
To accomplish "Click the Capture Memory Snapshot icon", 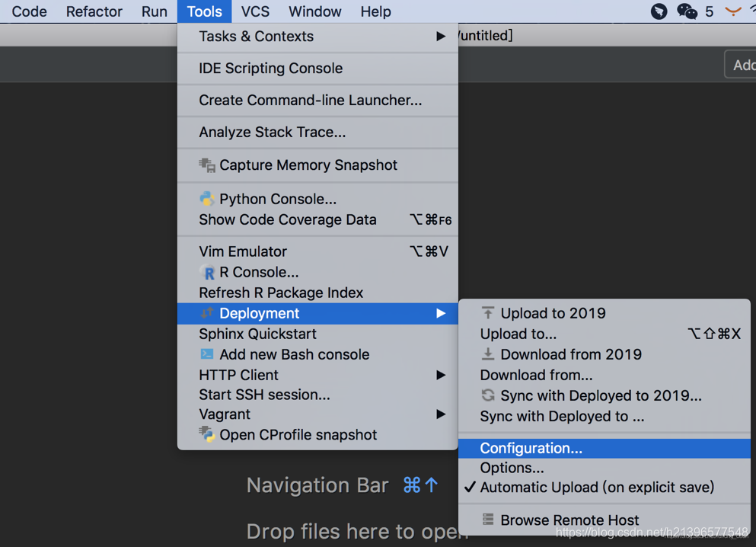I will (207, 165).
